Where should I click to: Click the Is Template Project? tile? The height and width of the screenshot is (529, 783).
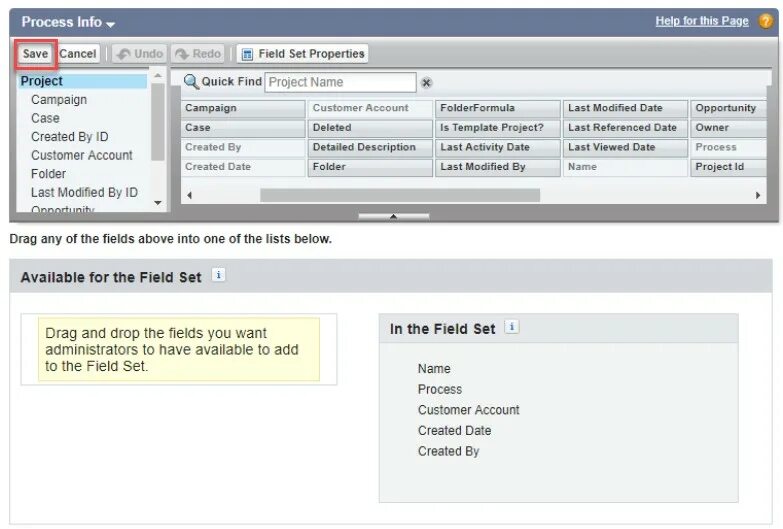pyautogui.click(x=498, y=128)
